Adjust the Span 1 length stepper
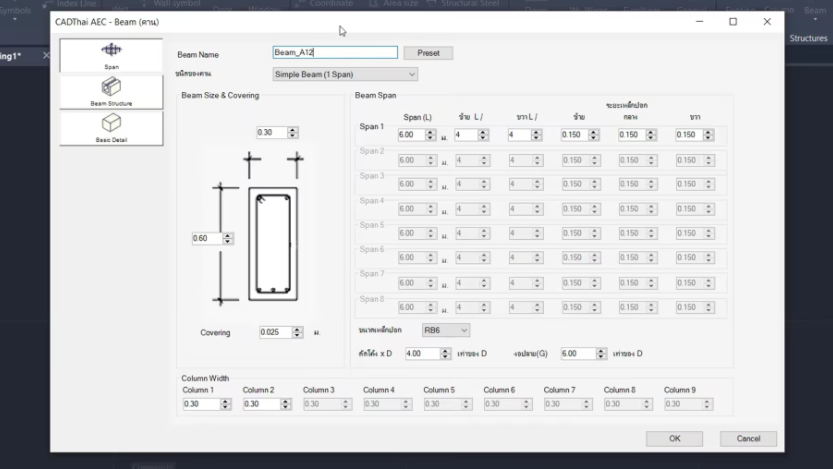The height and width of the screenshot is (469, 833). (431, 134)
